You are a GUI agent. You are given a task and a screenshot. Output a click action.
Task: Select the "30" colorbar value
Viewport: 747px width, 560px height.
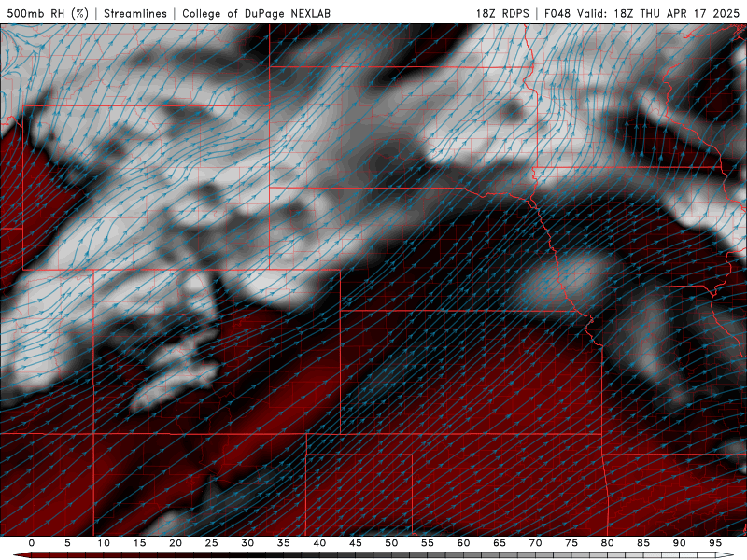pyautogui.click(x=247, y=543)
